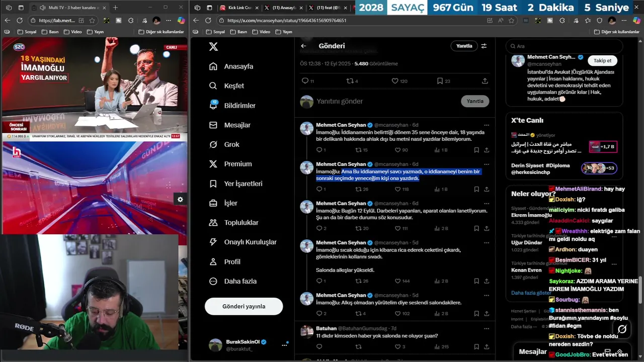Screen dimensions: 644x362
Task: Switch to the (11) fırat tab
Action: [x=327, y=8]
